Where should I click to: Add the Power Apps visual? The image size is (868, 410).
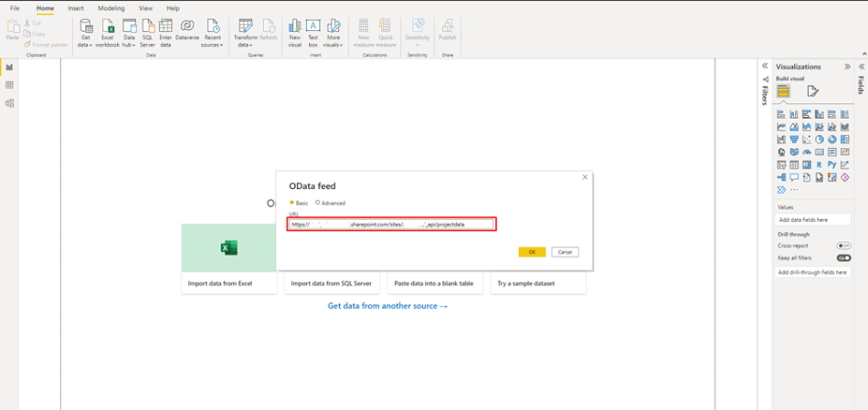[x=845, y=177]
